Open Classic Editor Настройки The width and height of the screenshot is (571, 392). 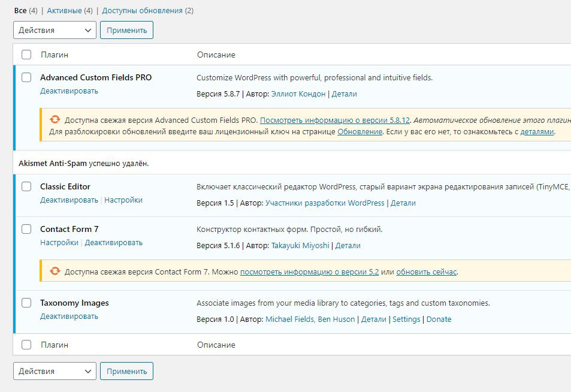point(123,200)
